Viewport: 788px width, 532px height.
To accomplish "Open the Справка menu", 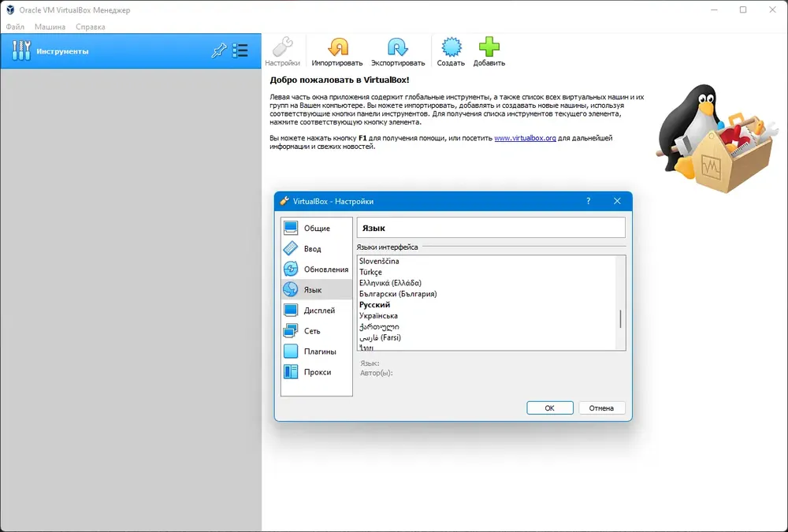I will [x=91, y=27].
